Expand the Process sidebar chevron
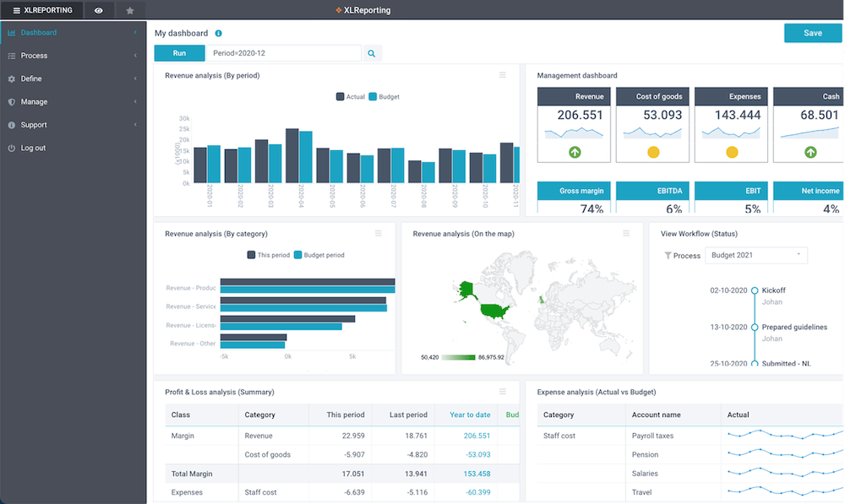 coord(135,56)
